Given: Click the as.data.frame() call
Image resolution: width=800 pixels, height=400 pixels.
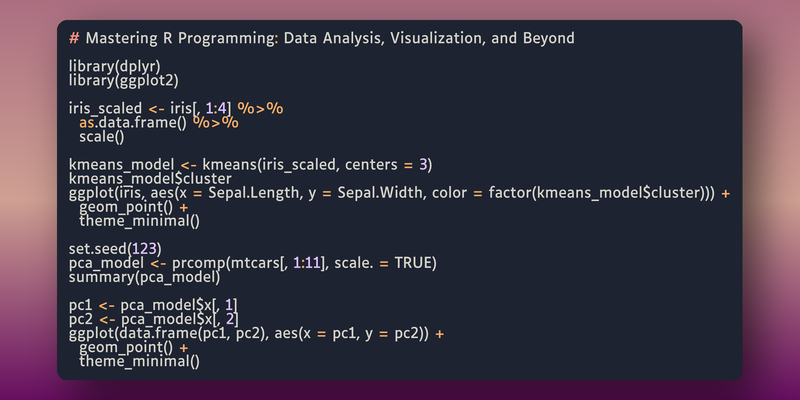Looking at the screenshot, I should point(133,123).
